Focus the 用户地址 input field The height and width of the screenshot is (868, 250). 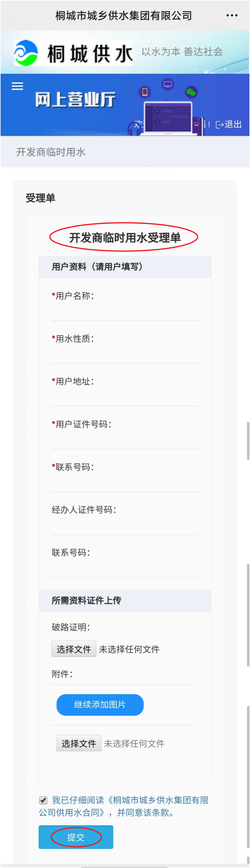pos(125,397)
